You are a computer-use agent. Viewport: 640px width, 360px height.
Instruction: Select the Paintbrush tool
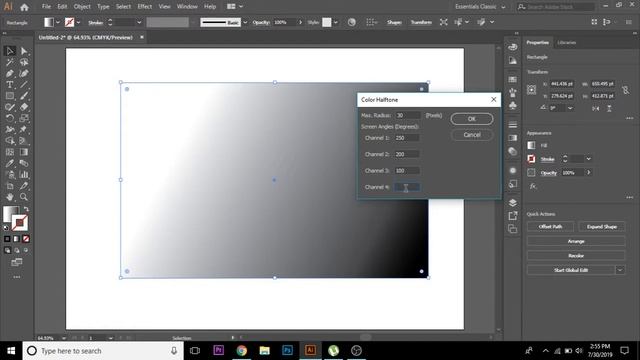(24, 96)
